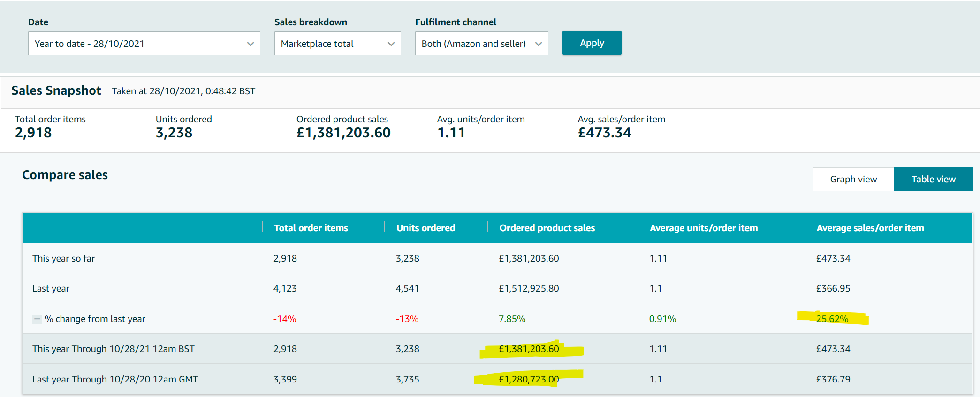Click the Last year row label

click(x=51, y=289)
